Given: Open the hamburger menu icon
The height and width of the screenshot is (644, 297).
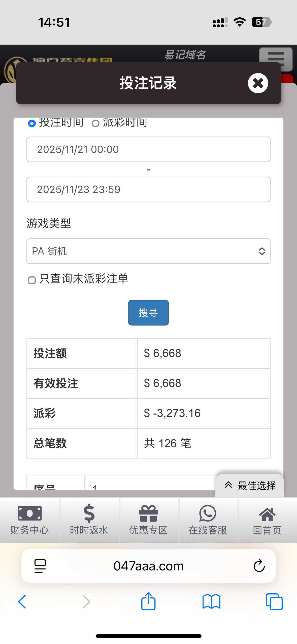Looking at the screenshot, I should [x=276, y=56].
